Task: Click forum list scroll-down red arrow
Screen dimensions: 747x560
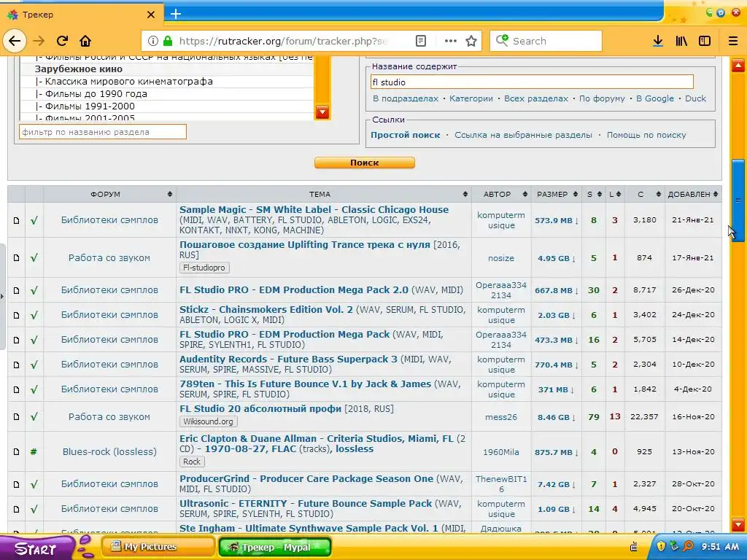Action: coord(322,112)
